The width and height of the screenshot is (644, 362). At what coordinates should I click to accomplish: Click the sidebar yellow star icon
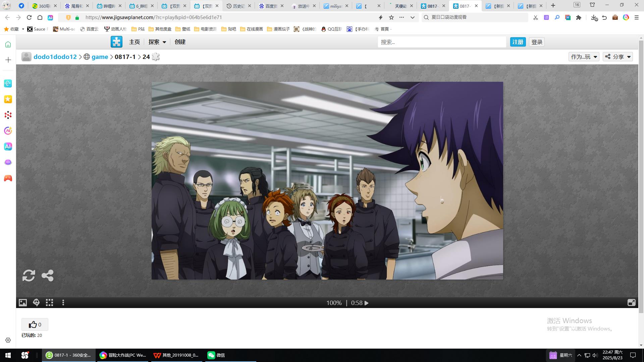[x=8, y=99]
